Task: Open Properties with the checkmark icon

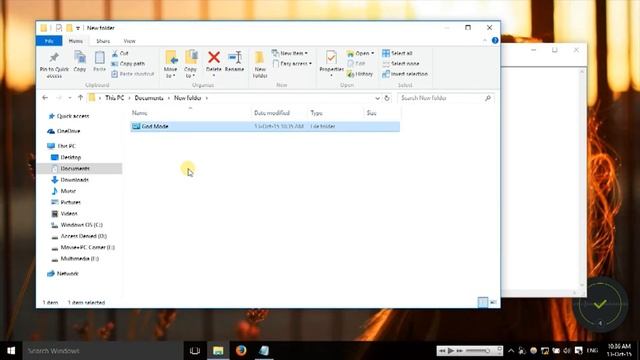Action: click(331, 58)
